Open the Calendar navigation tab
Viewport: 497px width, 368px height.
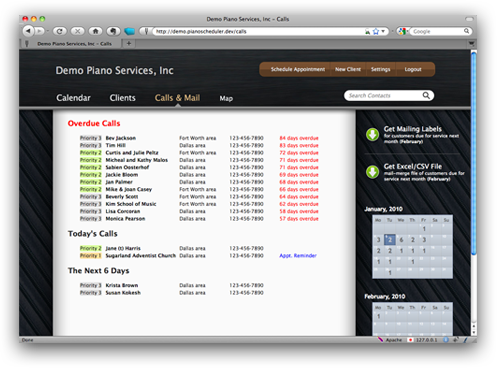(x=73, y=98)
